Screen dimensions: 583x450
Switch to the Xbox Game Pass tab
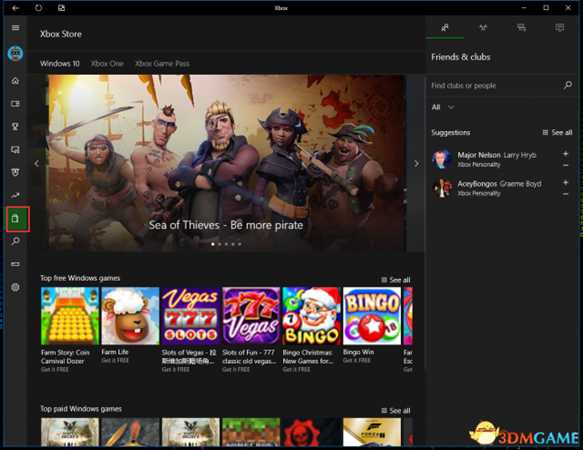tap(162, 64)
